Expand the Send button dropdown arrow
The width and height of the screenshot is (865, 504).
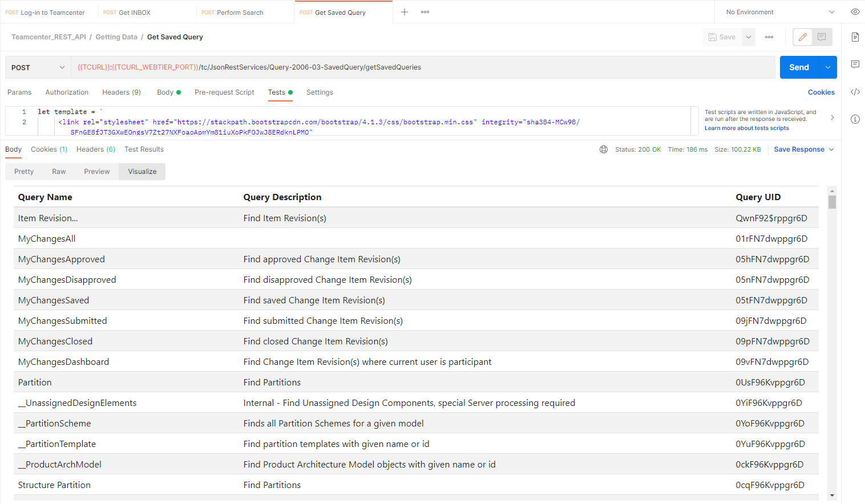(827, 67)
